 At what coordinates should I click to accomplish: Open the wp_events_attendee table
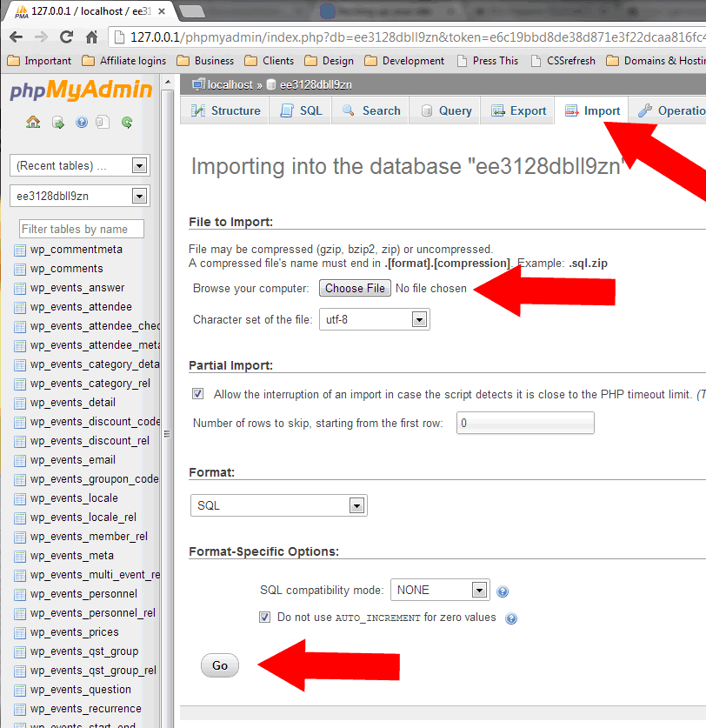click(81, 307)
